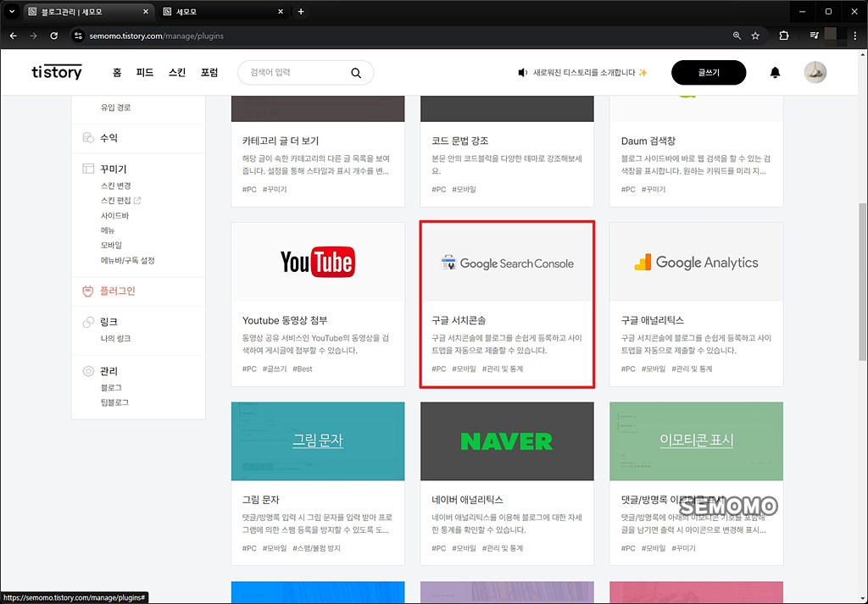Click the browser address bar URL
The width and height of the screenshot is (868, 604).
point(156,36)
